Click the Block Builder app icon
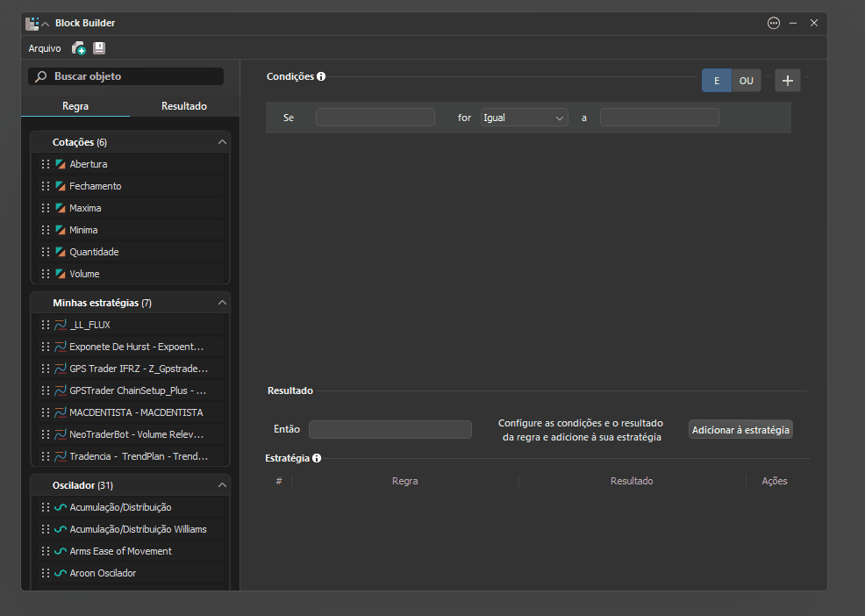Viewport: 865px width, 616px height. 32,23
